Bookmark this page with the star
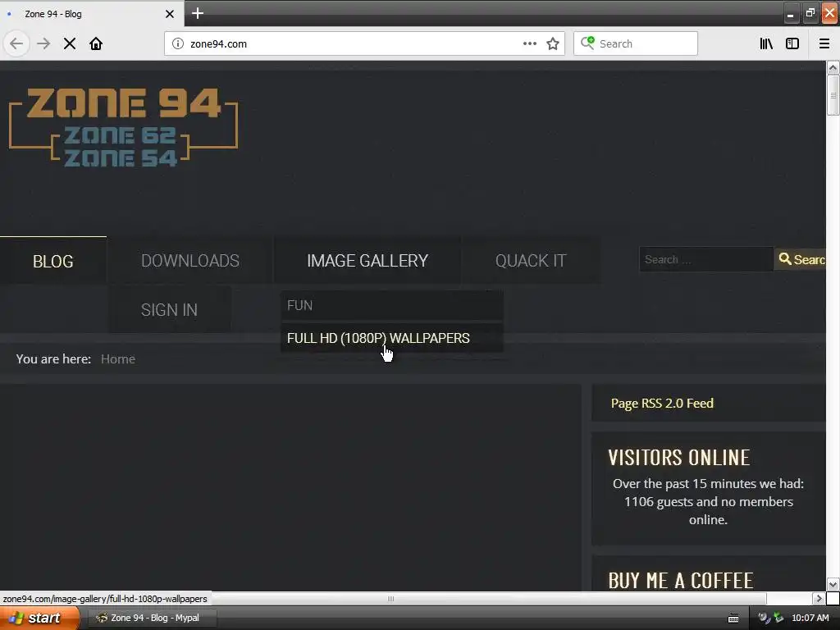840x630 pixels. pos(553,43)
